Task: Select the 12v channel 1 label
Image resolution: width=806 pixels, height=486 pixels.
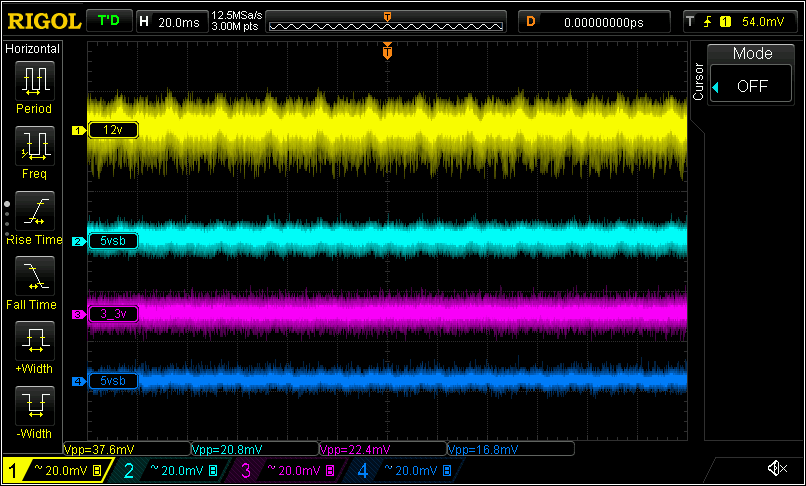Action: click(x=113, y=130)
